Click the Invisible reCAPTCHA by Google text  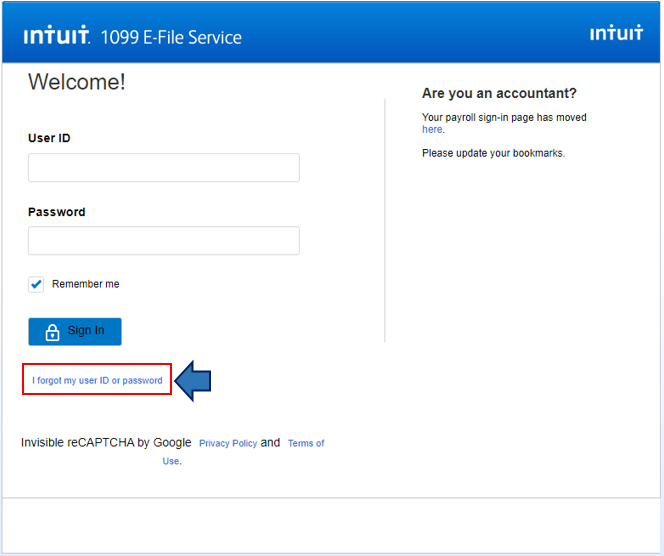(x=106, y=443)
